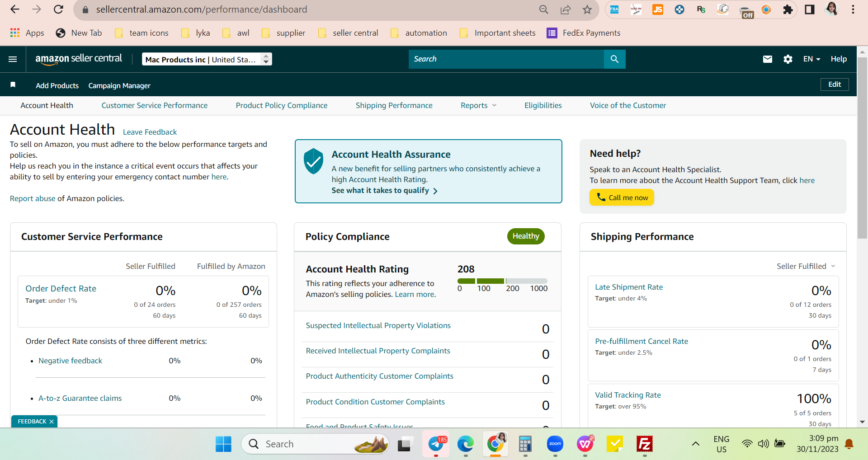Open the Product Policy Compliance tab
868x460 pixels.
(x=282, y=105)
